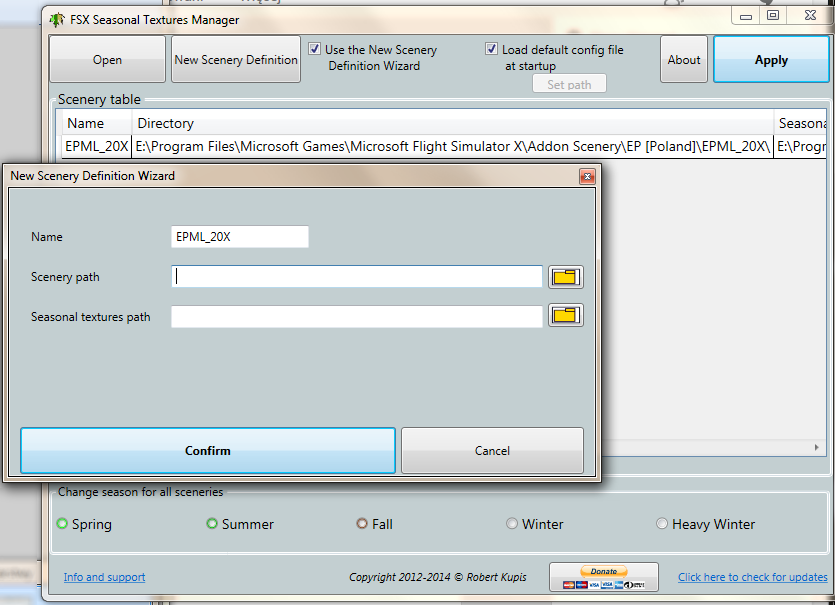Click the scenery table scroll right arrow
The height and width of the screenshot is (605, 835).
[817, 447]
